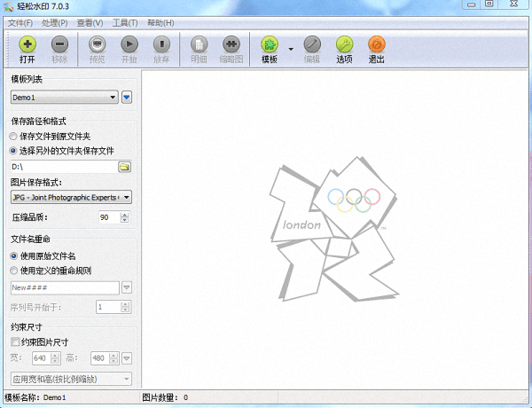Increase width 640 with up spinner
Viewport: 532px width, 408px height.
coord(55,356)
